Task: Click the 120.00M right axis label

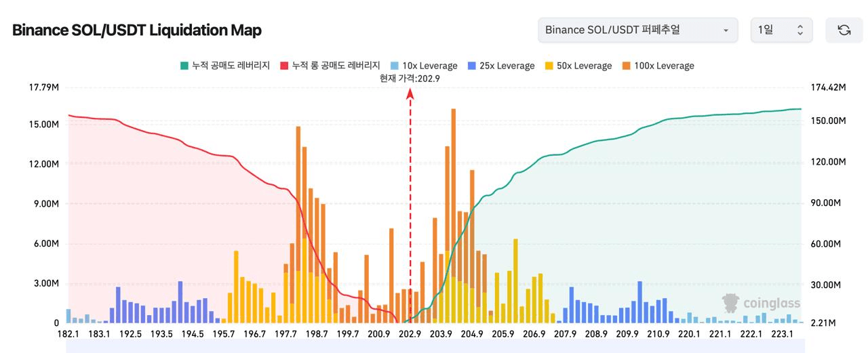Action: 827,162
